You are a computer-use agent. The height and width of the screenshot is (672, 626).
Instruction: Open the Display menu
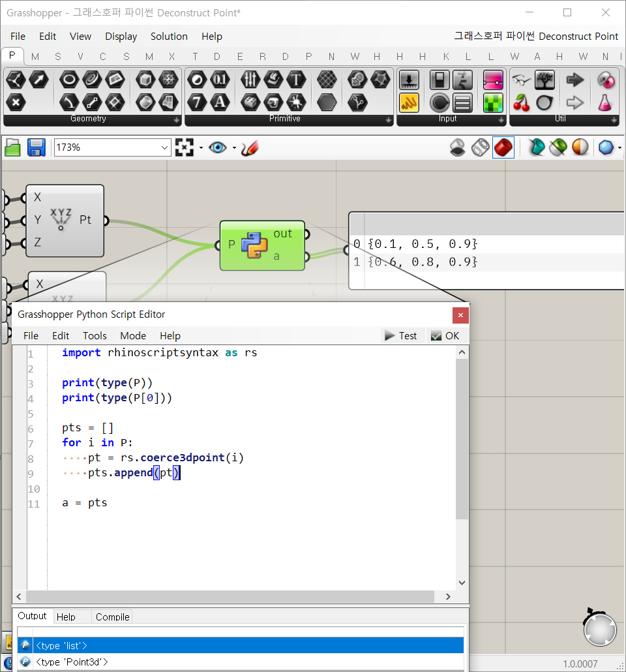click(121, 37)
